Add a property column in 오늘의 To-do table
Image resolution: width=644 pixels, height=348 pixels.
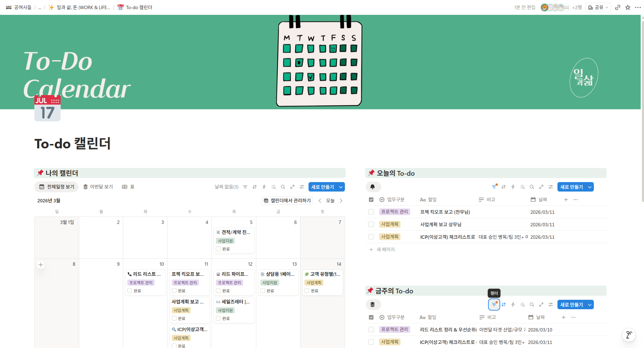pyautogui.click(x=566, y=200)
